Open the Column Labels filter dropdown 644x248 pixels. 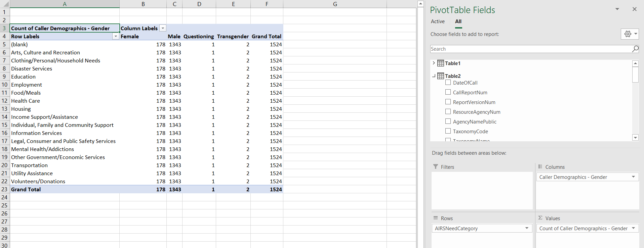tap(163, 28)
